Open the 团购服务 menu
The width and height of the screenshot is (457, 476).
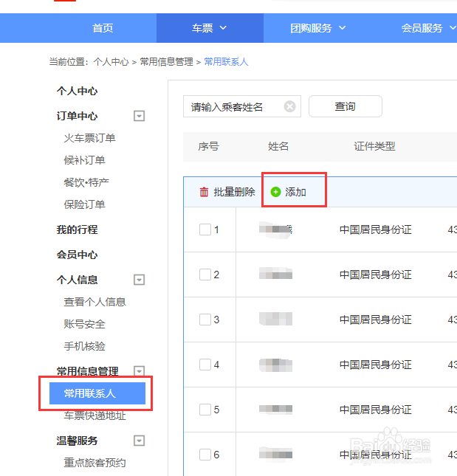(x=317, y=28)
